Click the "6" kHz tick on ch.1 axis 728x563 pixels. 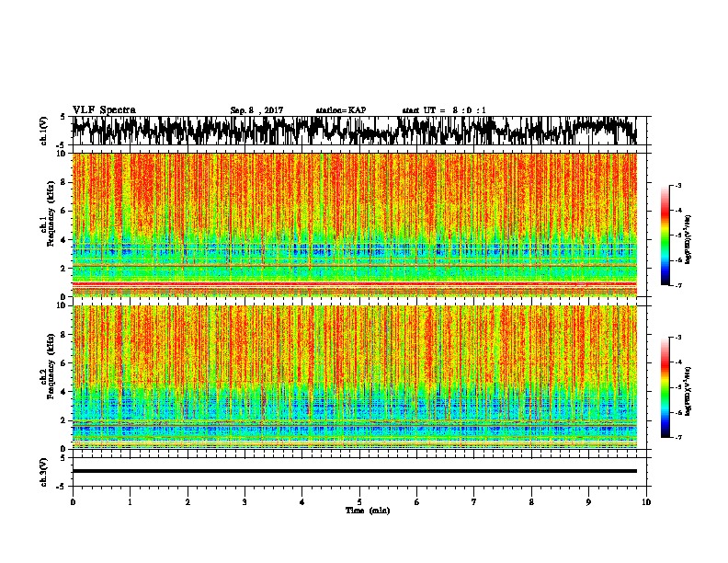point(64,211)
